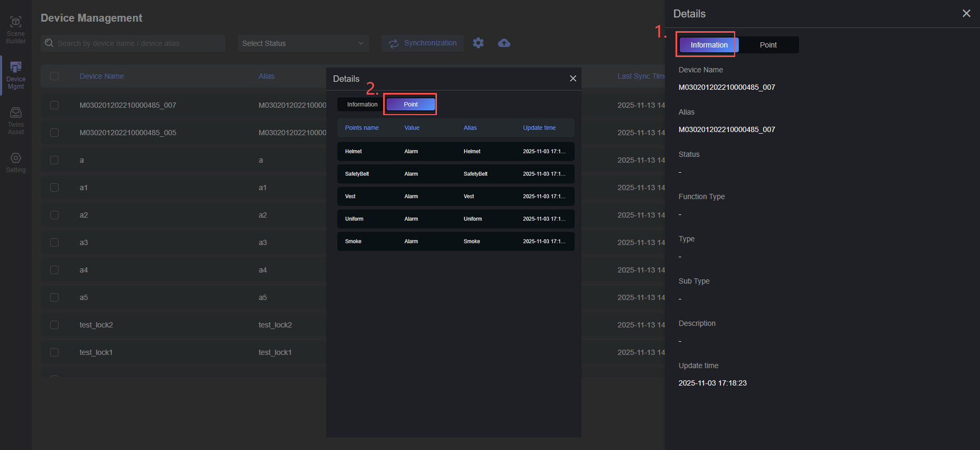This screenshot has height=450, width=980.
Task: Select checkbox for device a3
Action: [54, 242]
